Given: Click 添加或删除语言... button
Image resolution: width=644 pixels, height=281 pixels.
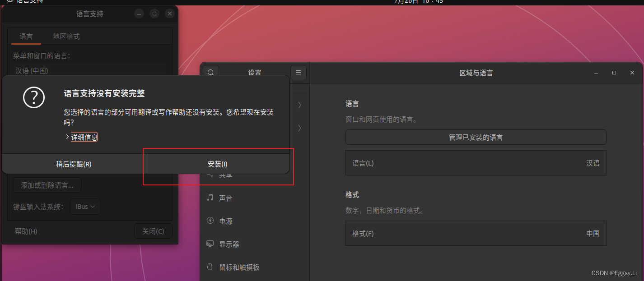Looking at the screenshot, I should pos(47,185).
